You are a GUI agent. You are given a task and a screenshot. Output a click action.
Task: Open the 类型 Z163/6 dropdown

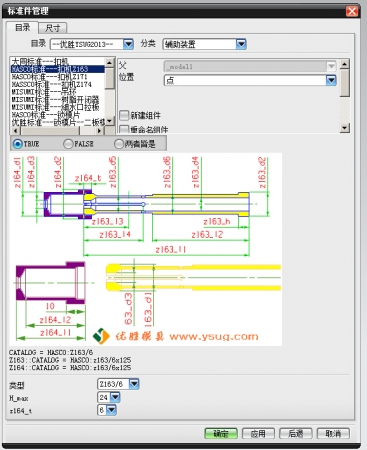coord(134,384)
